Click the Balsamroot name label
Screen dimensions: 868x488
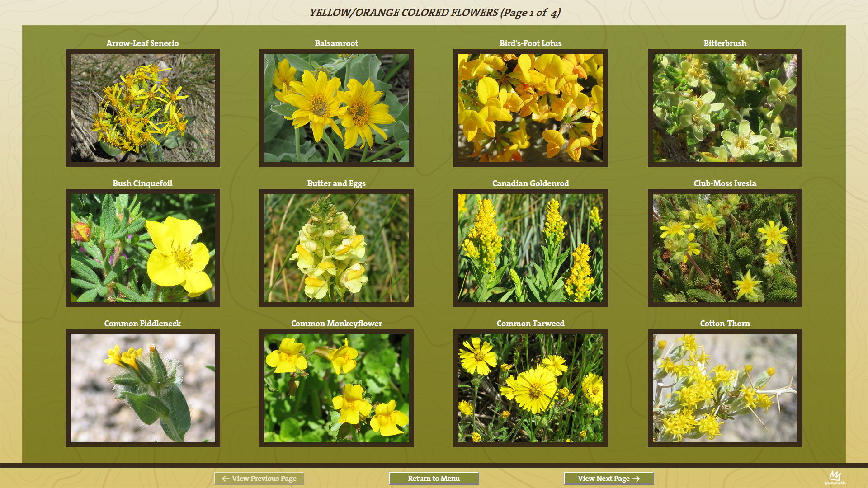(336, 43)
